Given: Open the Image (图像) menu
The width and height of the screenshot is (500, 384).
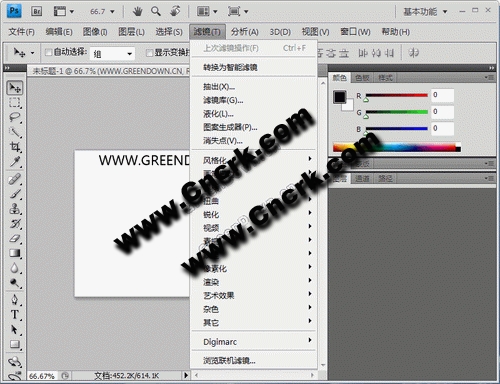Looking at the screenshot, I should (x=95, y=32).
